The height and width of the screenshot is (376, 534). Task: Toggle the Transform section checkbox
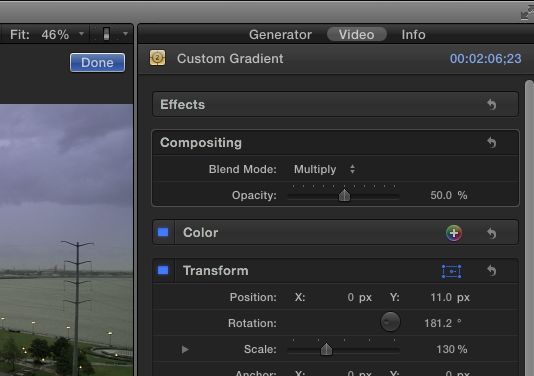163,270
